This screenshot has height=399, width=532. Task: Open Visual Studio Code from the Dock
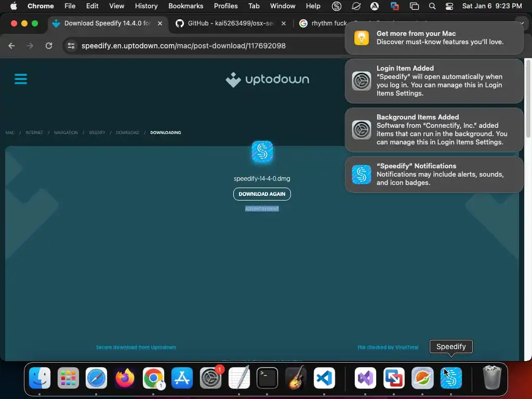324,378
